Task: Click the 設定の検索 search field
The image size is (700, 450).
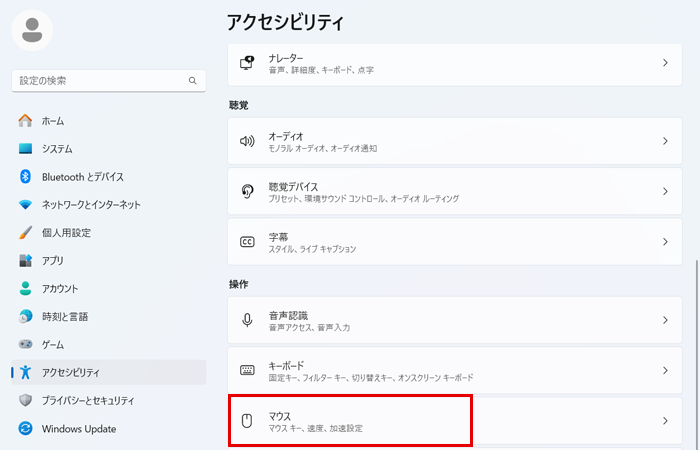Action: point(108,81)
